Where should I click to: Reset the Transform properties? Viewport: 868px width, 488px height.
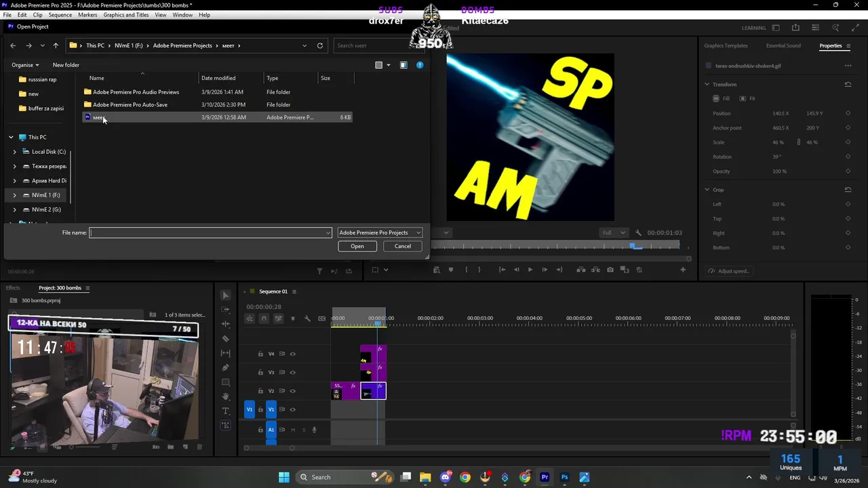tap(848, 85)
